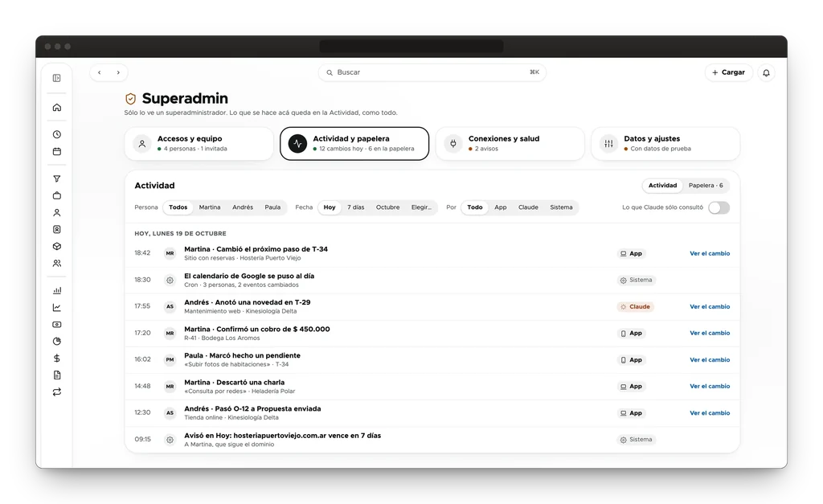Screen dimensions: 823x504
Task: Open the clock icon in sidebar
Action: pos(57,134)
